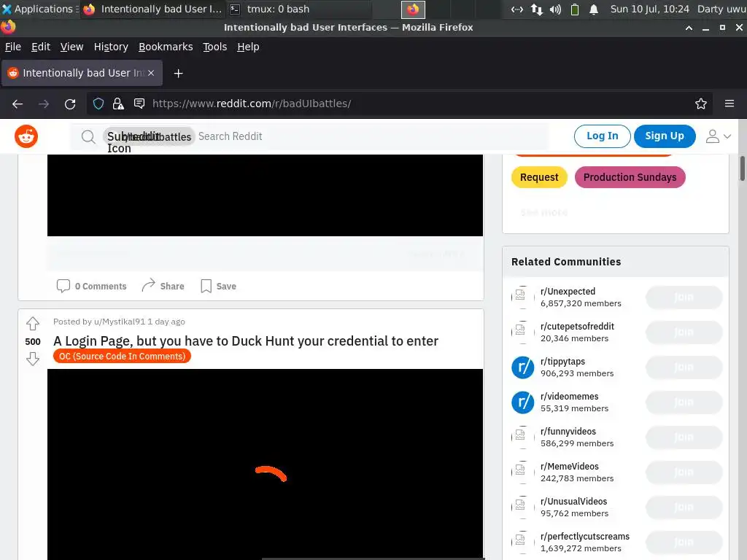
Task: Open r/tippytaps community icon
Action: tap(522, 367)
